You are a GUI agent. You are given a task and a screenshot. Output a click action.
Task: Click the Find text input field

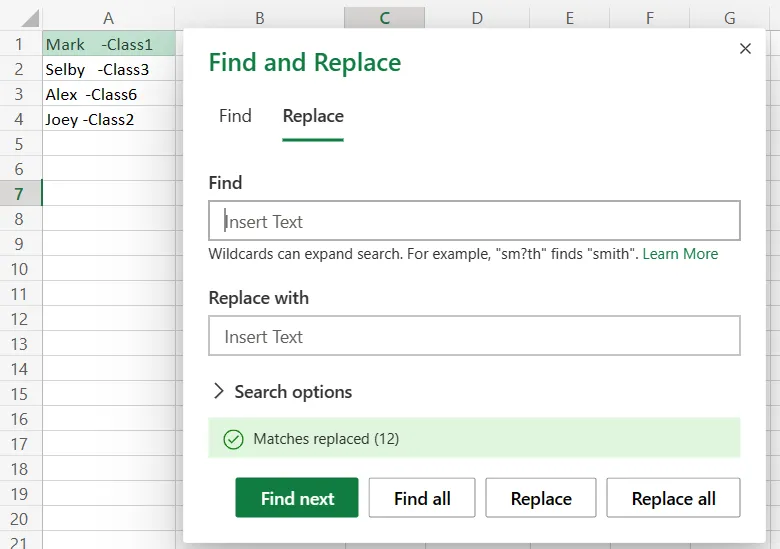474,221
